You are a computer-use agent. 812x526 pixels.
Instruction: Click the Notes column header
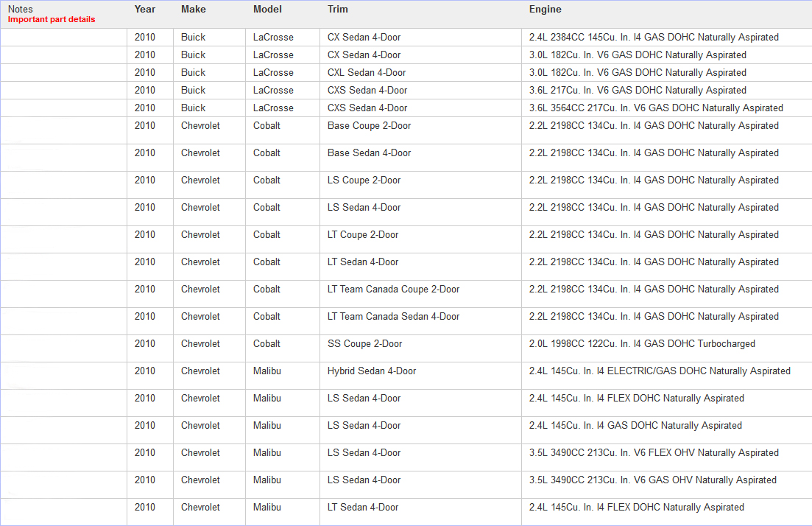tap(20, 10)
